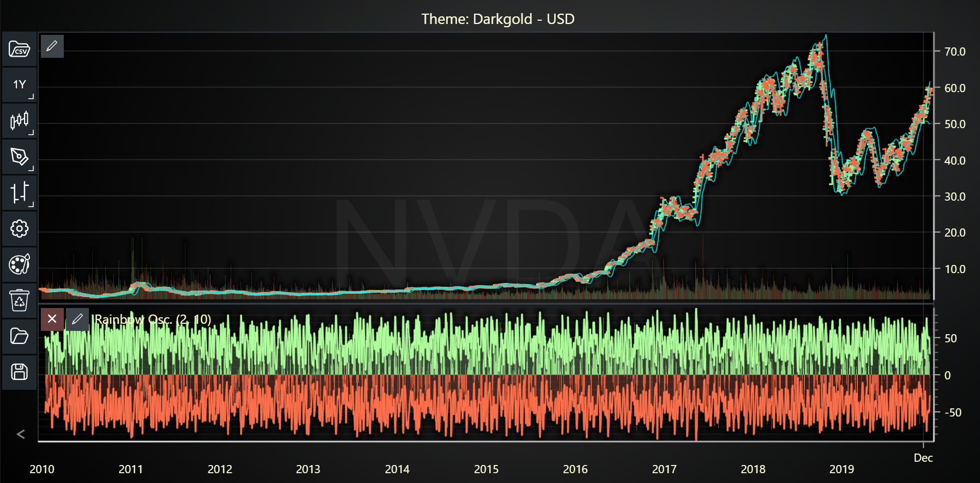Open the CSV file loader icon
The width and height of the screenshot is (980, 483).
(20, 49)
